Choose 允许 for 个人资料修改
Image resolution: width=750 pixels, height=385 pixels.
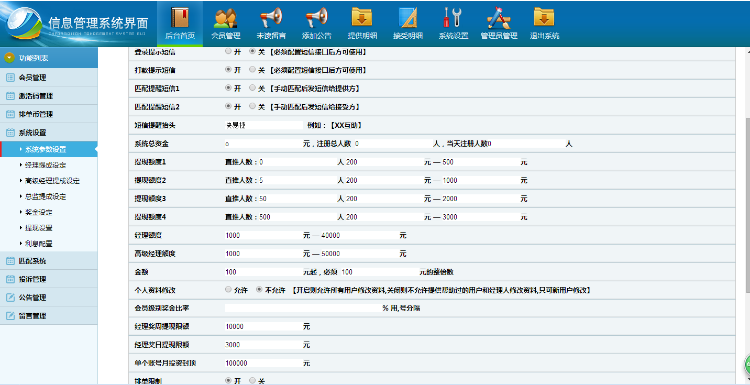[228, 290]
